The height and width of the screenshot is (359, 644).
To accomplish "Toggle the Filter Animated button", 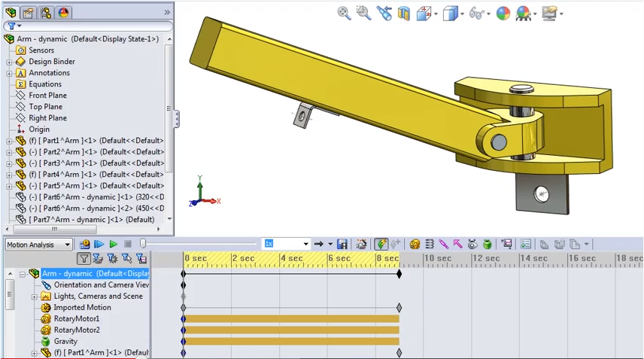I will 98,258.
